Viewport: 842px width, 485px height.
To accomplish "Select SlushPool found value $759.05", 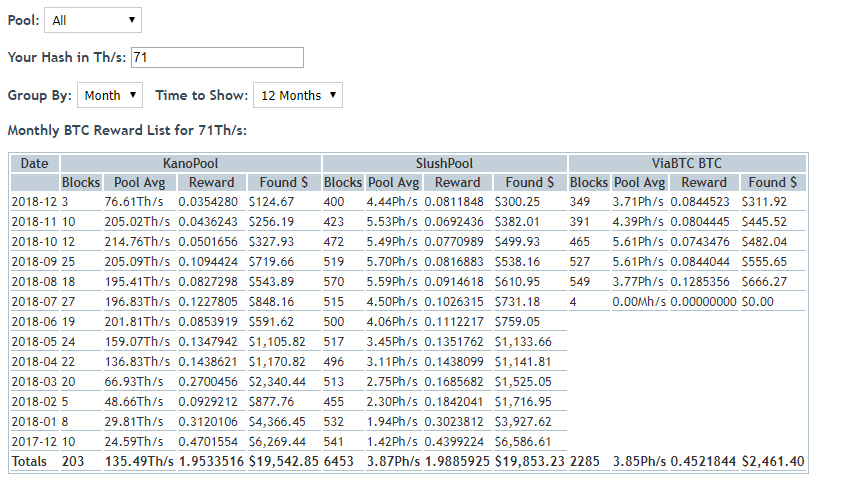I will [x=517, y=322].
